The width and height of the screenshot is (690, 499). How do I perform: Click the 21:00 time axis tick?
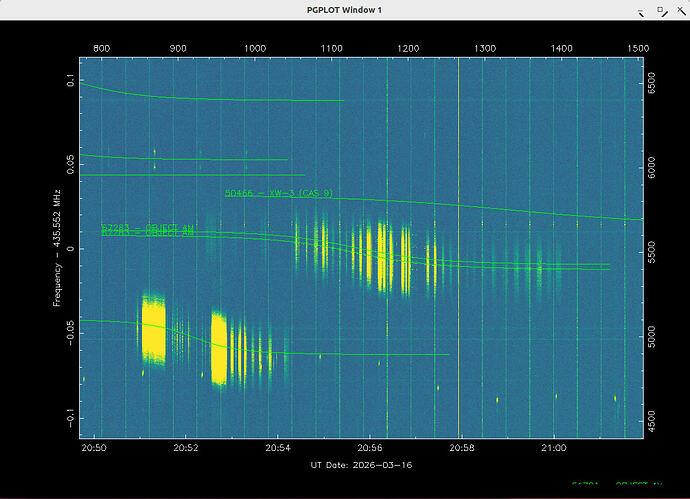[x=553, y=449]
